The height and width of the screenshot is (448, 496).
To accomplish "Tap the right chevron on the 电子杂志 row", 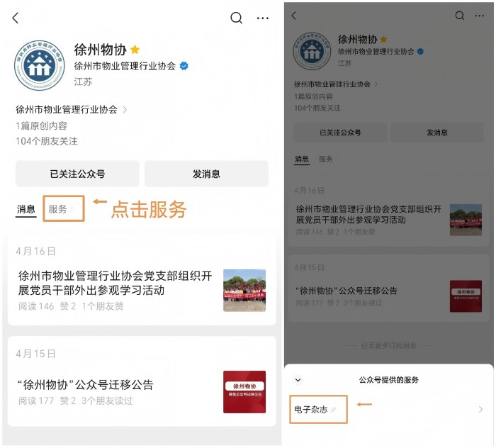I will point(480,410).
